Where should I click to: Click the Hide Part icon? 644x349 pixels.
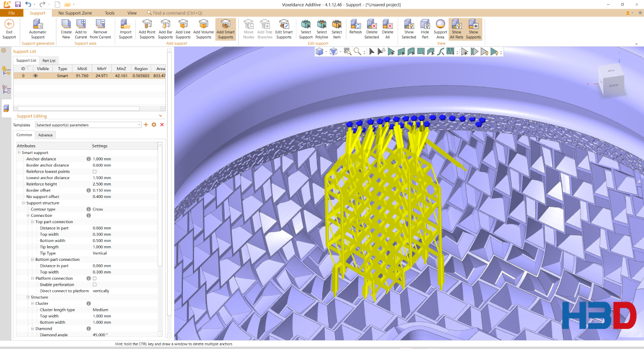pyautogui.click(x=425, y=28)
